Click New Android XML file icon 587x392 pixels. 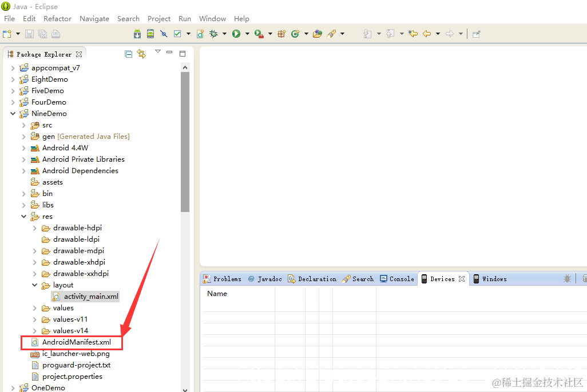pyautogui.click(x=200, y=34)
